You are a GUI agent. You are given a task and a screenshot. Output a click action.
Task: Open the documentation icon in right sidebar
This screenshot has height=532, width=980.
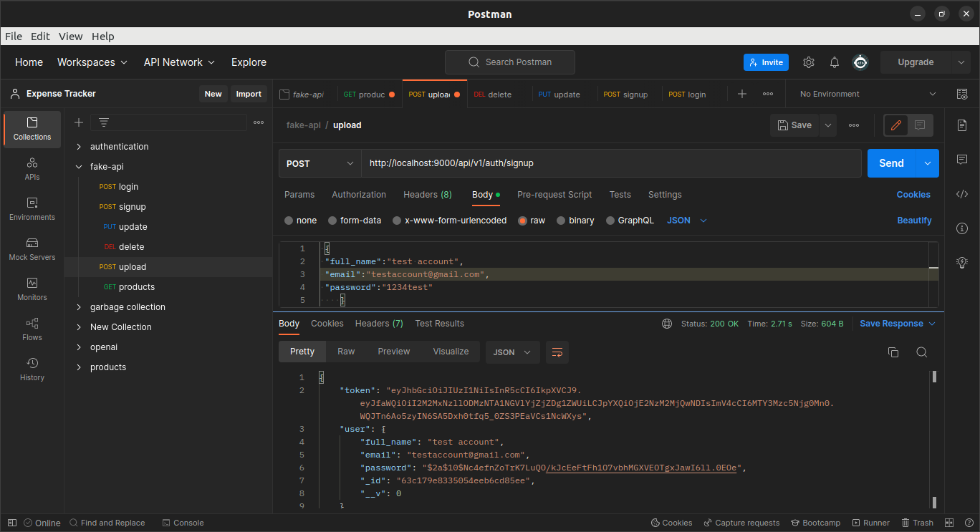point(962,125)
